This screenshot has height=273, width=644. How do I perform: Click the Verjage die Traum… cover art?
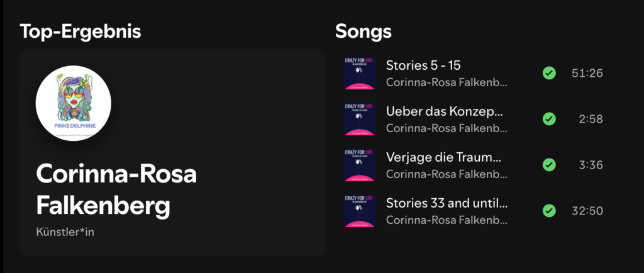pyautogui.click(x=360, y=165)
